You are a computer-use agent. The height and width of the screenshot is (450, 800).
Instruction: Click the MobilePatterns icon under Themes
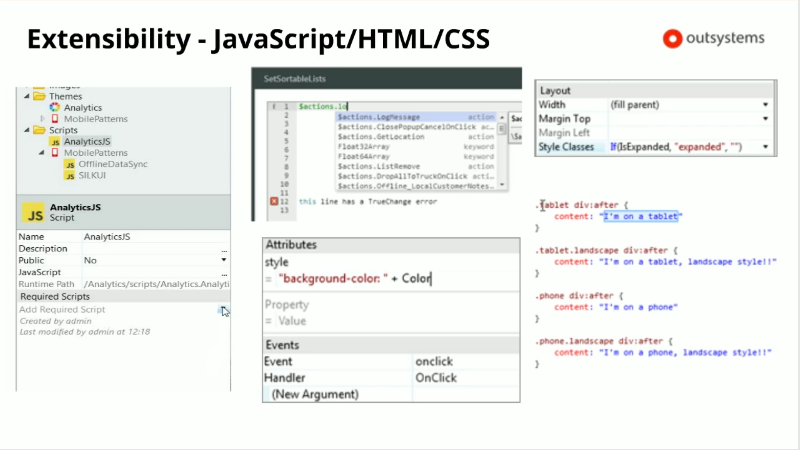click(x=55, y=118)
